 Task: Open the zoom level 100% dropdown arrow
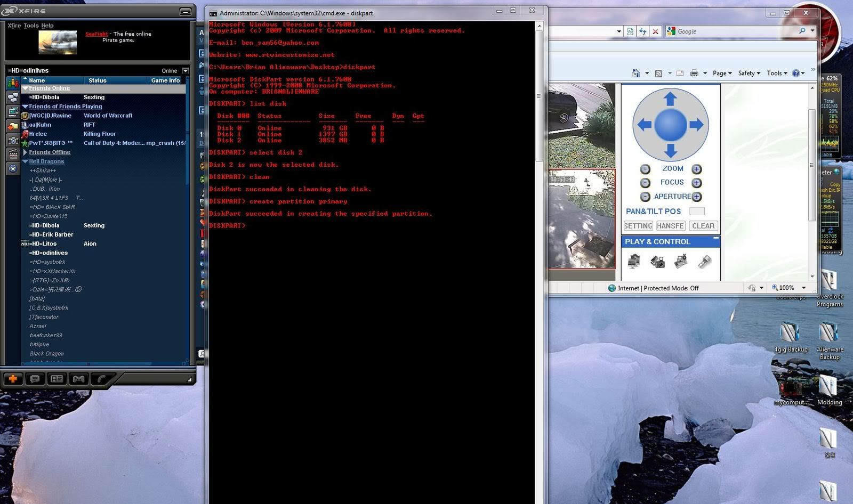click(803, 288)
